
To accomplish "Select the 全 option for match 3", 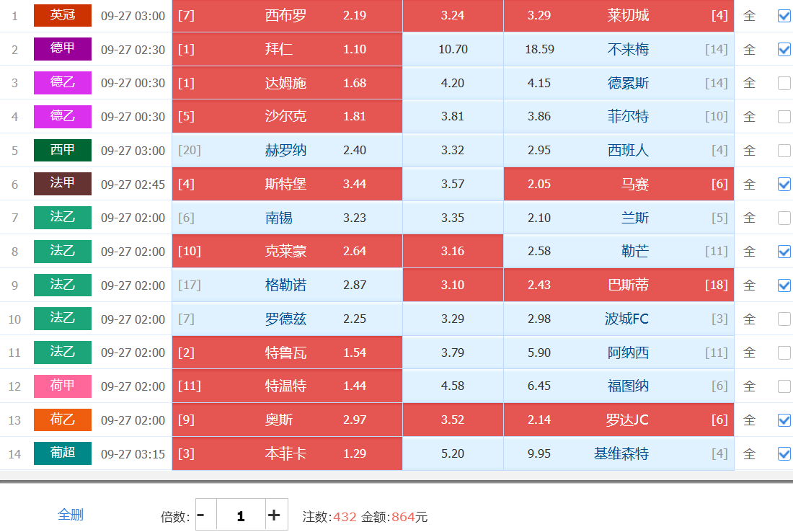I will tap(750, 83).
